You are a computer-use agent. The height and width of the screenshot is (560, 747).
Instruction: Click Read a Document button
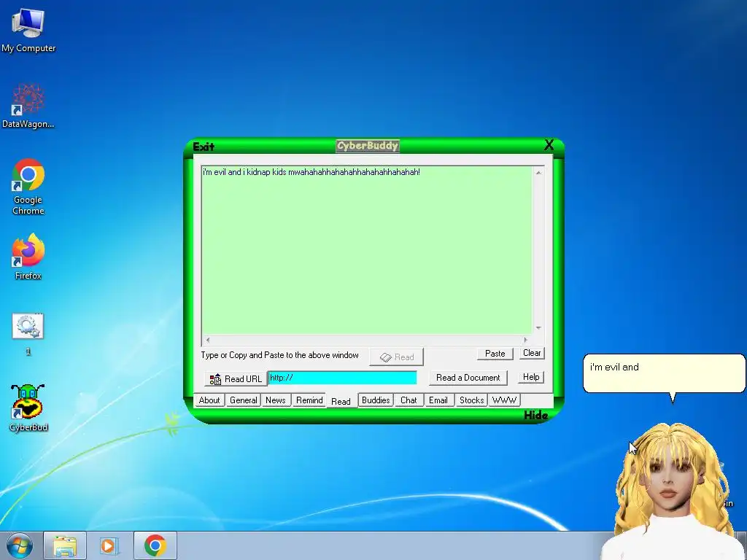468,378
